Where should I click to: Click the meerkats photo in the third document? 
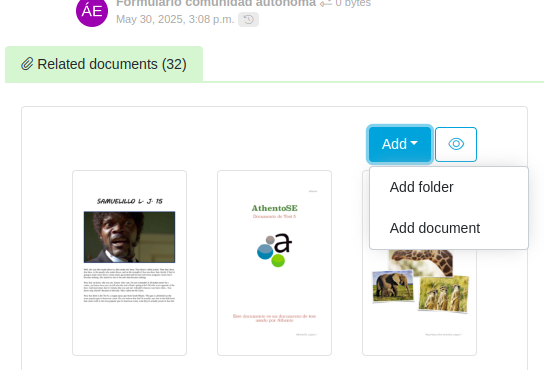pos(443,294)
